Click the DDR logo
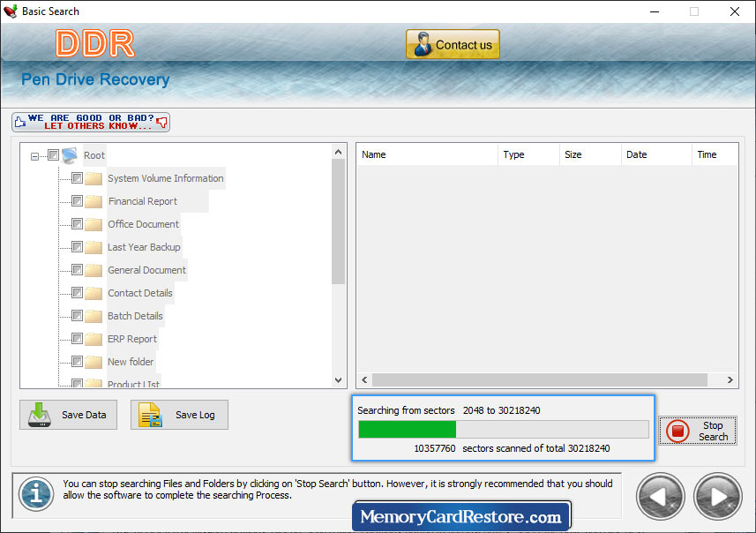The image size is (756, 533). [x=94, y=43]
